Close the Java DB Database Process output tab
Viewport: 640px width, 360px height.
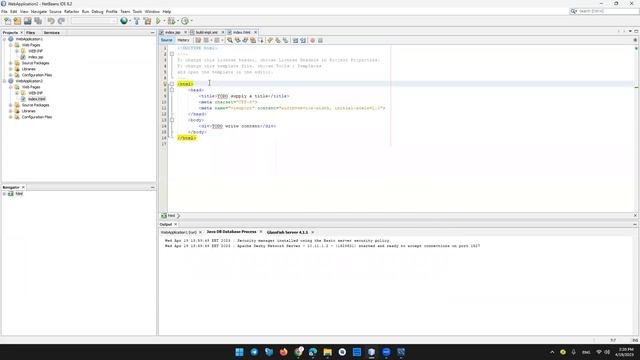261,232
